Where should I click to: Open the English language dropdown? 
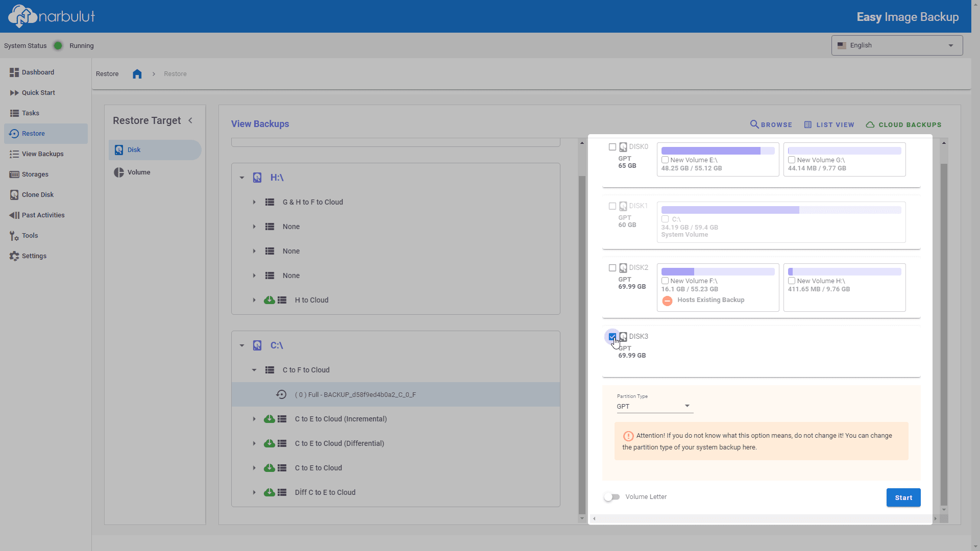click(897, 45)
